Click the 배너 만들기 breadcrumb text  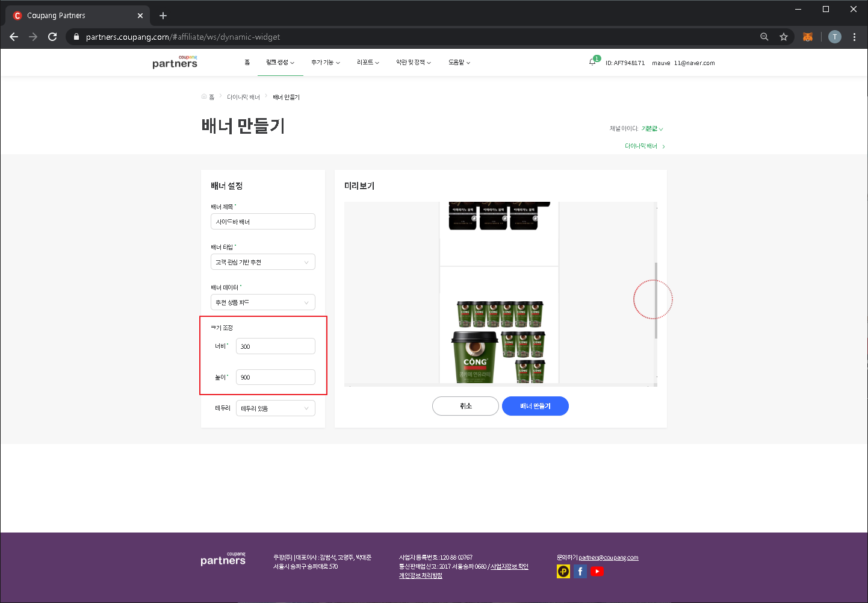286,97
